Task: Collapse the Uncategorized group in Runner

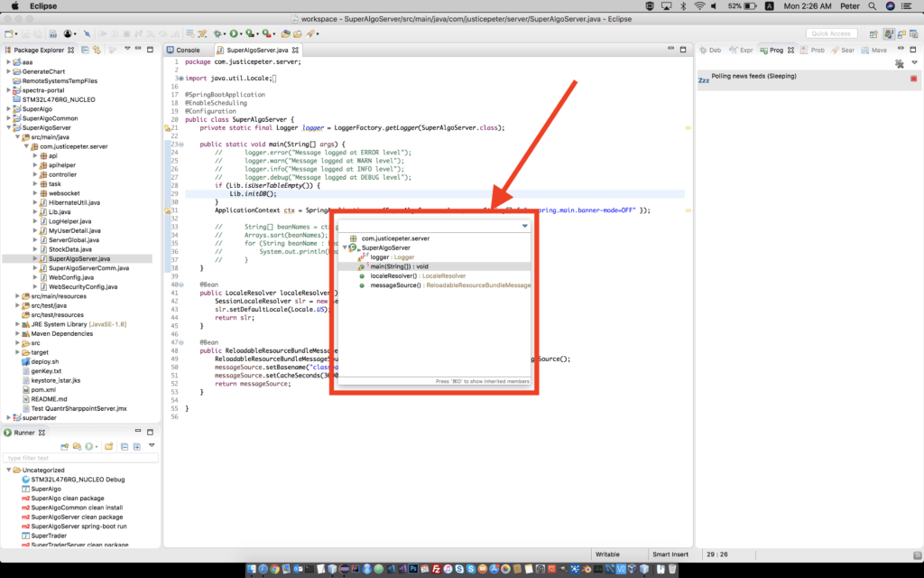Action: [9, 470]
